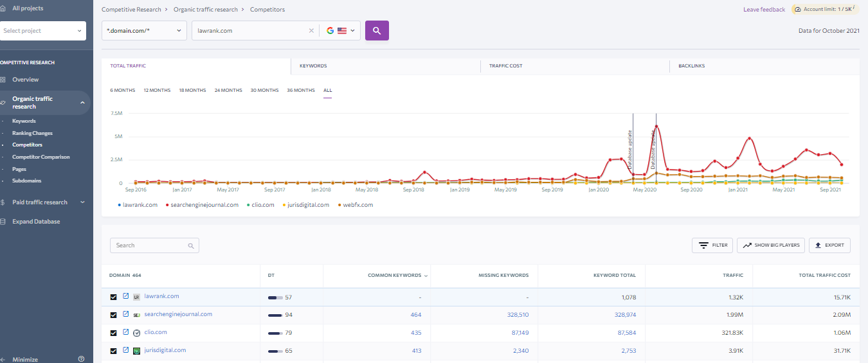Screen dimensions: 868x363
Task: Open jurisdigital.com external link icon
Action: tap(126, 351)
